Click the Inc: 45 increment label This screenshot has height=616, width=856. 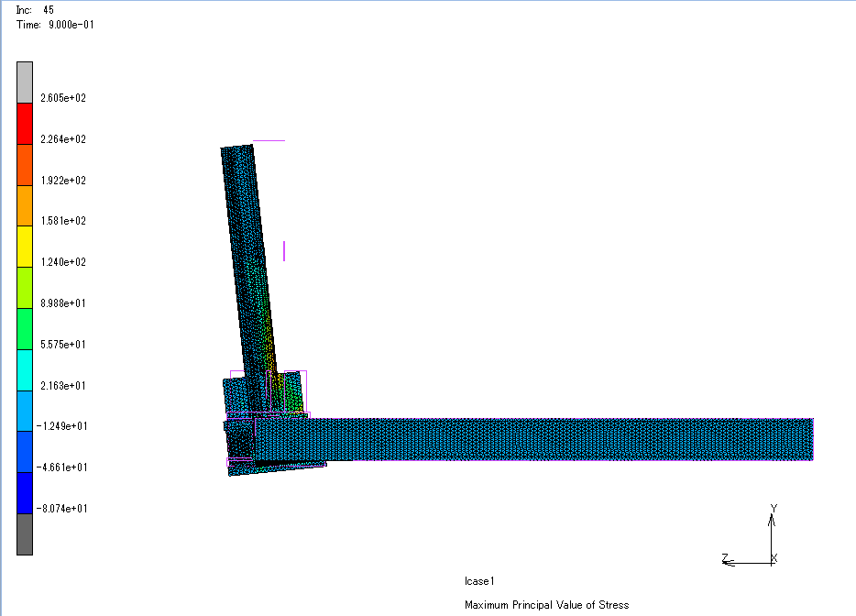(x=35, y=10)
